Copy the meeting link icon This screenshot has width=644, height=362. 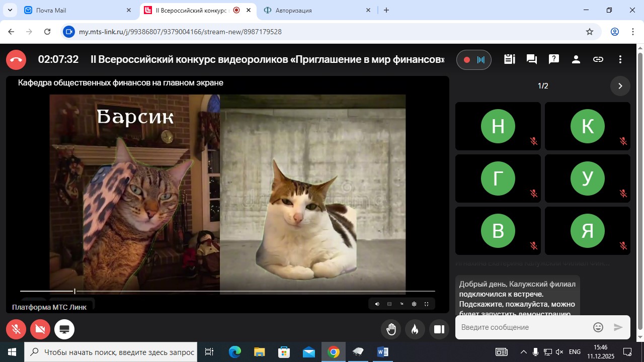[x=598, y=59]
